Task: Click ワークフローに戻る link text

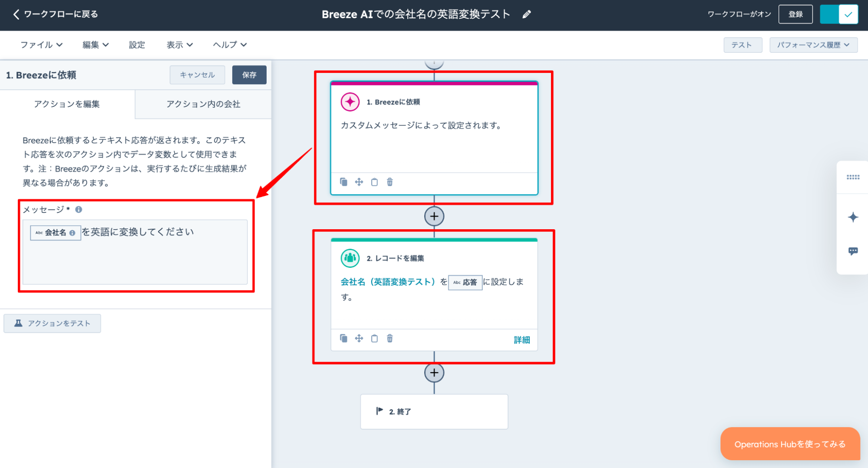Action: pos(61,14)
